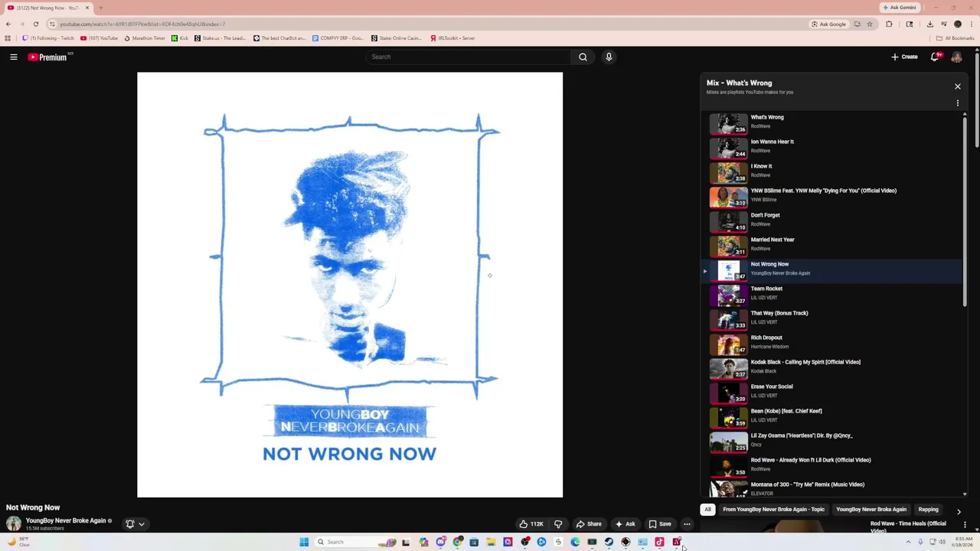This screenshot has height=551, width=980.
Task: Open the YouTube hamburger guide menu
Action: pyautogui.click(x=14, y=57)
